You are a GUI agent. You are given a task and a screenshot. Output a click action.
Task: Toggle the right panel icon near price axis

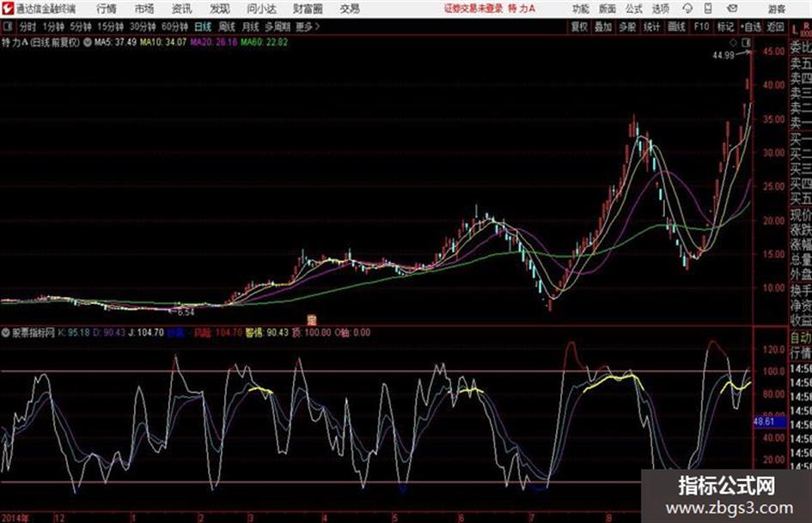(x=746, y=42)
